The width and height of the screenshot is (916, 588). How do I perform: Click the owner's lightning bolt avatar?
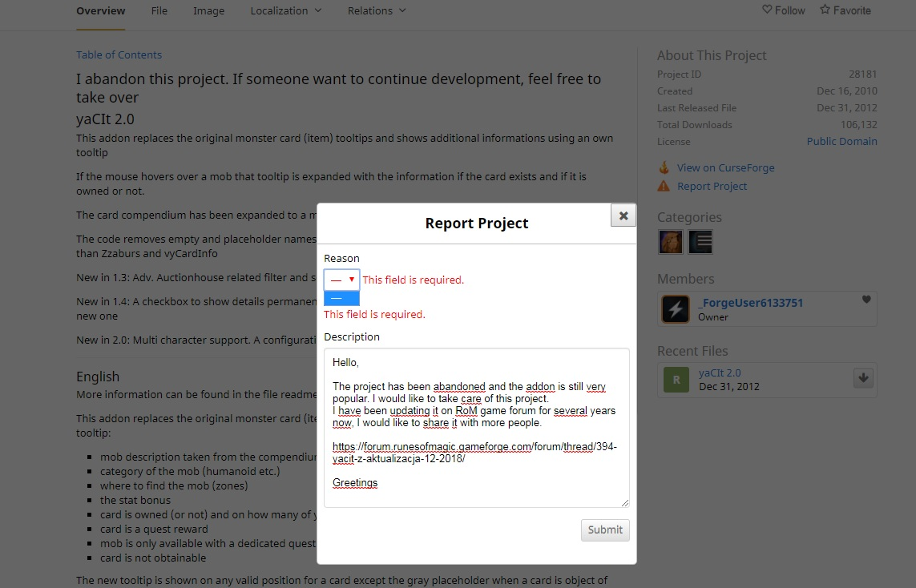676,309
